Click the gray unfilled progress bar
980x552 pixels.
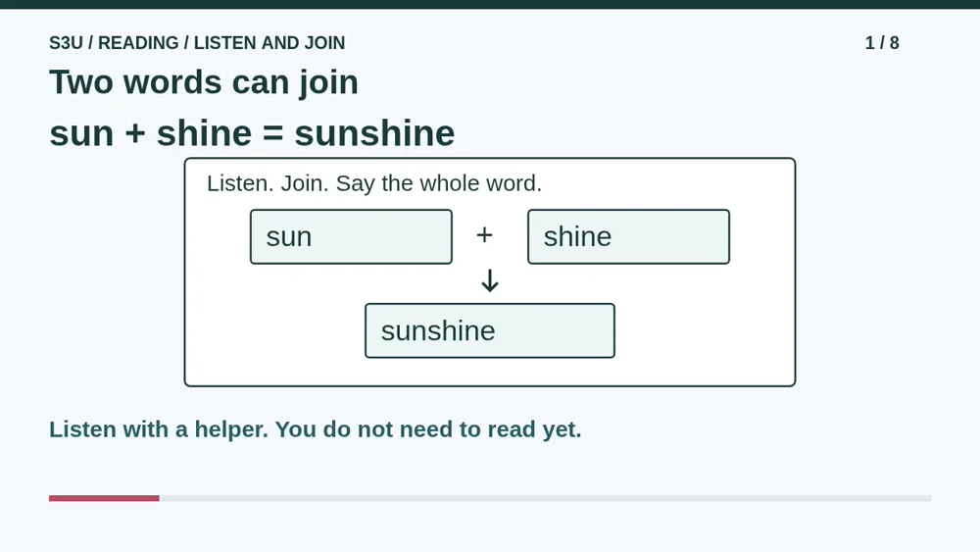coord(545,498)
